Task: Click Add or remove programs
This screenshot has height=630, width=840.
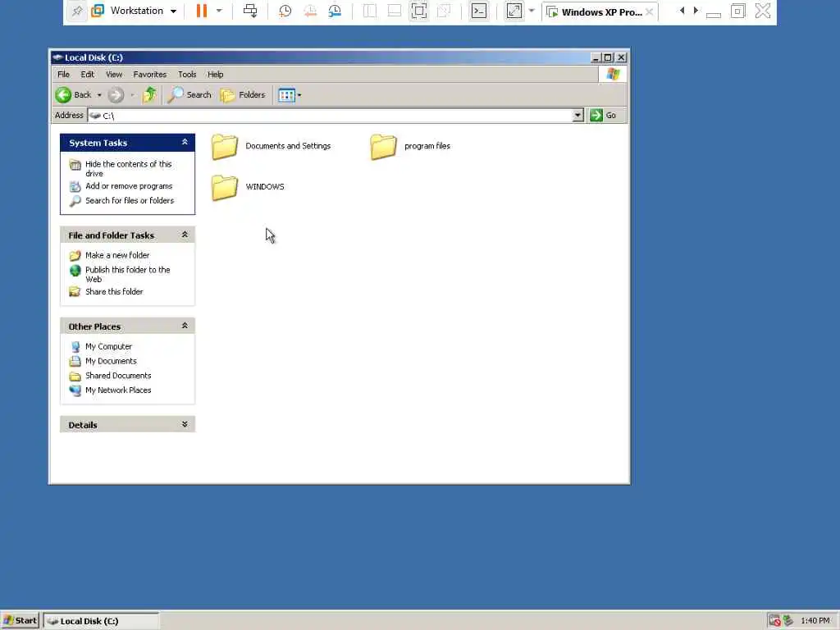Action: pos(129,186)
